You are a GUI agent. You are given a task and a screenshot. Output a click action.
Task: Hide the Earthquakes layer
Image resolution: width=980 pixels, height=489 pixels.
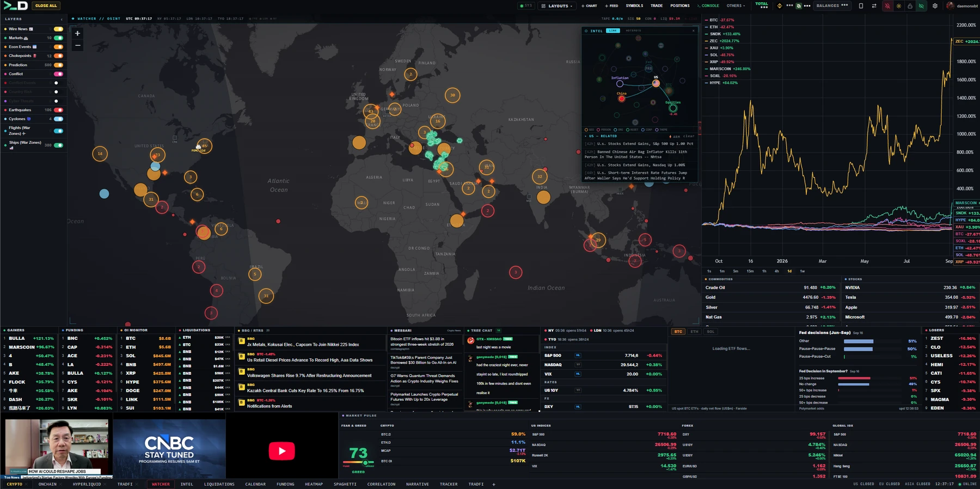(58, 110)
